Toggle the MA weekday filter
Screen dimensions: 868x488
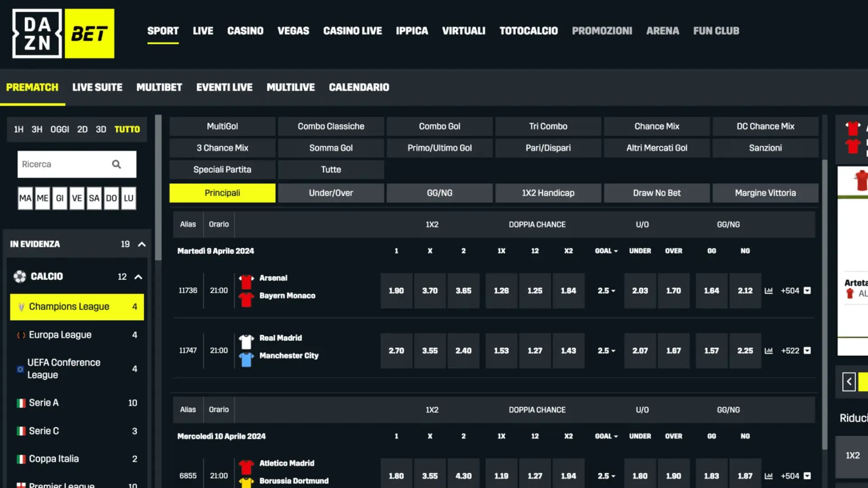tap(25, 198)
